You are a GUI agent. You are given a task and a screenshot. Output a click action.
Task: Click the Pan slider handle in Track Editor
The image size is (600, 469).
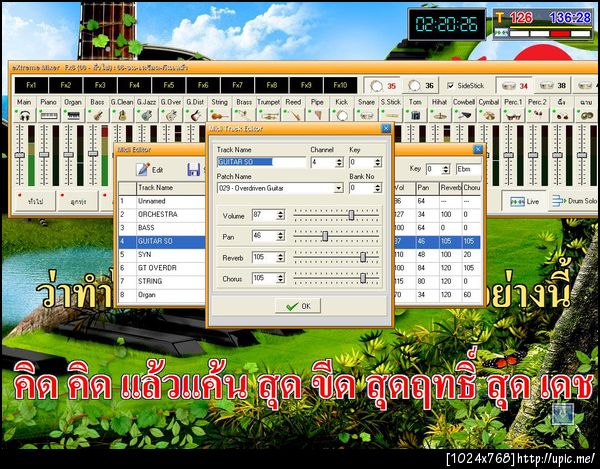coord(325,236)
